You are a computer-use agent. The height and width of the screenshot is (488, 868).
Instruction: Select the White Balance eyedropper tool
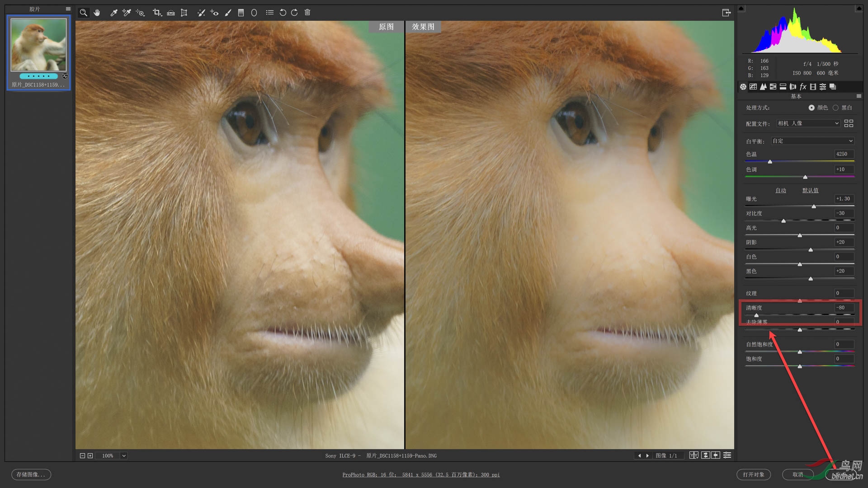[113, 13]
